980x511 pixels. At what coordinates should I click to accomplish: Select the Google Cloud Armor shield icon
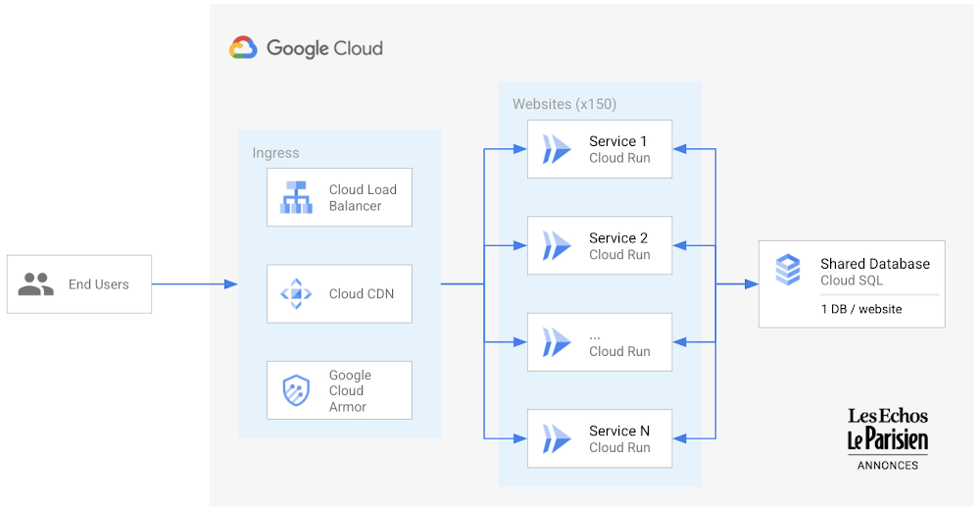[x=296, y=390]
